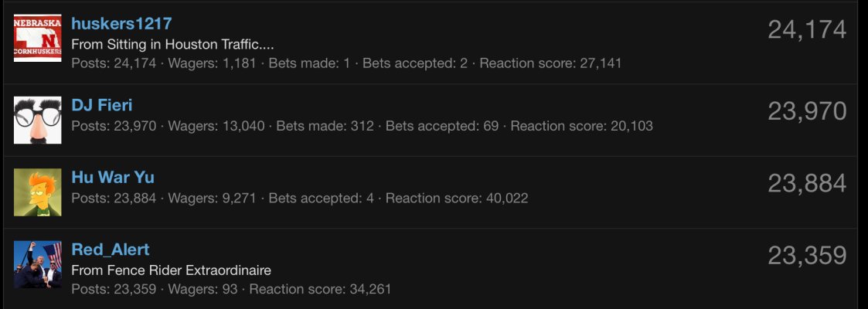Open huskers1217's Nebraska Cornhuskers avatar
This screenshot has width=868, height=309.
tap(38, 38)
